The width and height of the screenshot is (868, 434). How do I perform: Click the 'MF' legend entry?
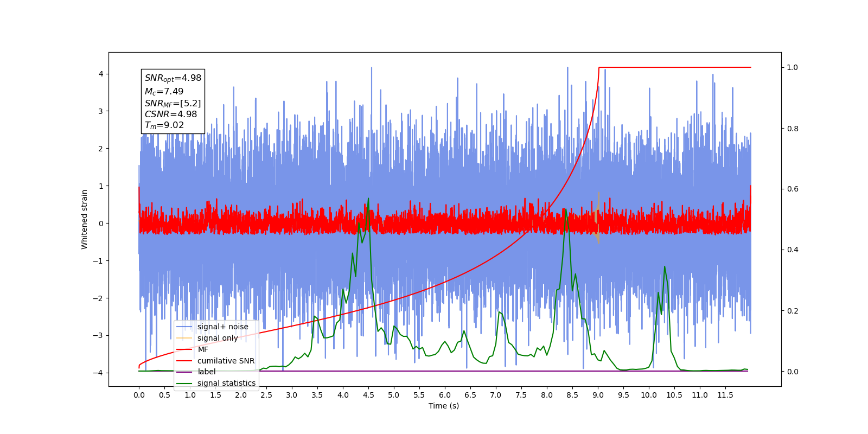pos(193,349)
